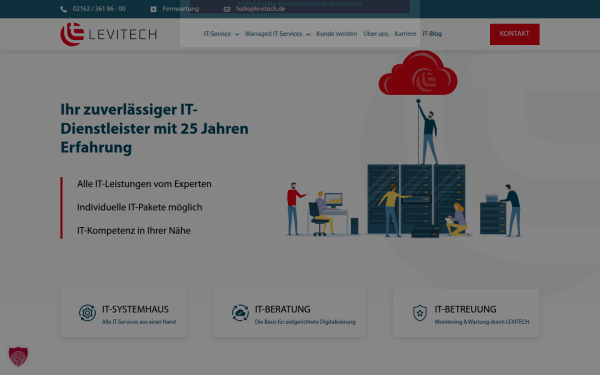Open the IT-Service menu
This screenshot has width=600, height=375.
pos(217,34)
